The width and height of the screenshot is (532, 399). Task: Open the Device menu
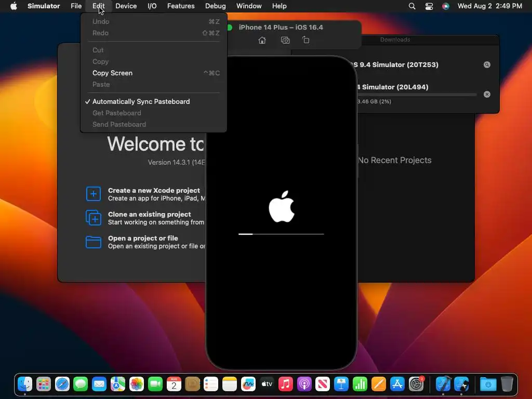126,6
